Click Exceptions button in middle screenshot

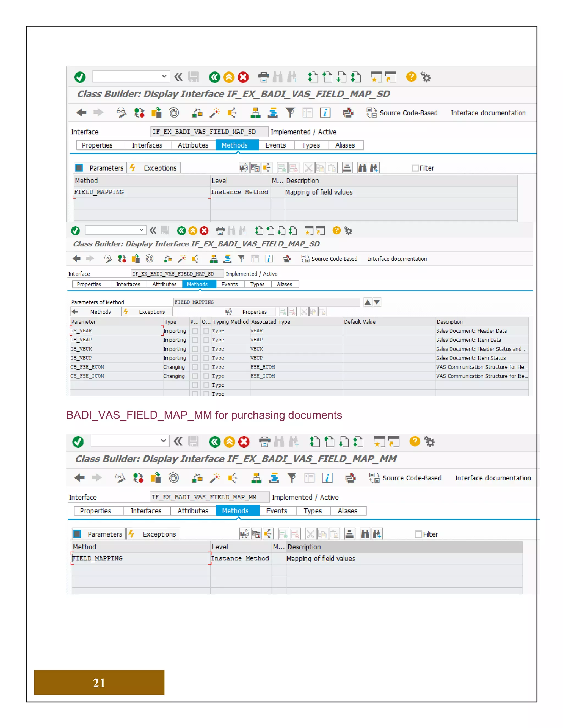pyautogui.click(x=147, y=312)
